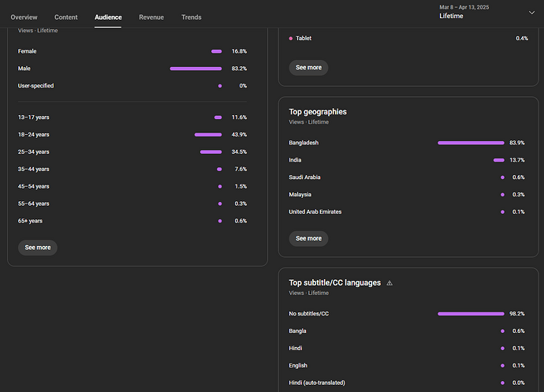Click the 83.2% male value
Viewport: 544px width, 392px height.
239,69
